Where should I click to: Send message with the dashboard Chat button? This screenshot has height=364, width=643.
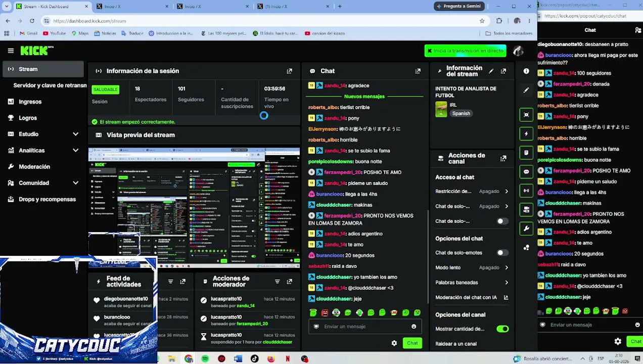click(x=412, y=343)
